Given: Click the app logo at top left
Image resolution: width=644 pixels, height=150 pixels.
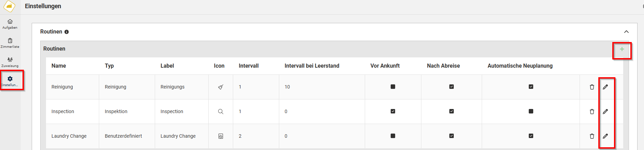Looking at the screenshot, I should pos(9,6).
